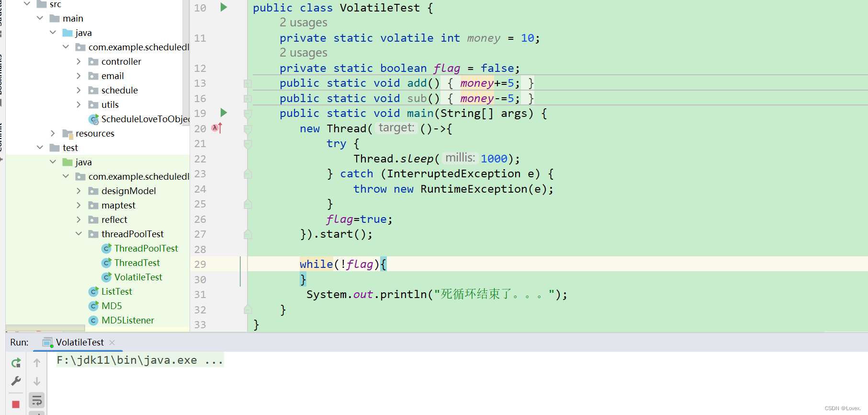Click the utils package icon
The image size is (868, 415).
[94, 104]
